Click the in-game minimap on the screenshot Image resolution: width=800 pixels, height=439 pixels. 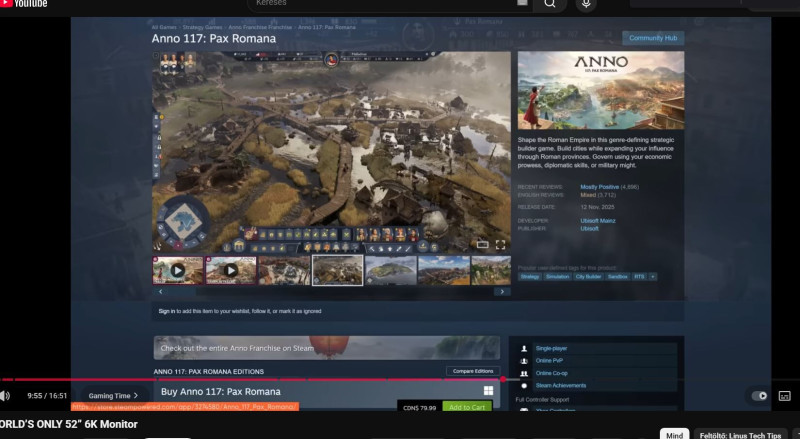point(183,222)
